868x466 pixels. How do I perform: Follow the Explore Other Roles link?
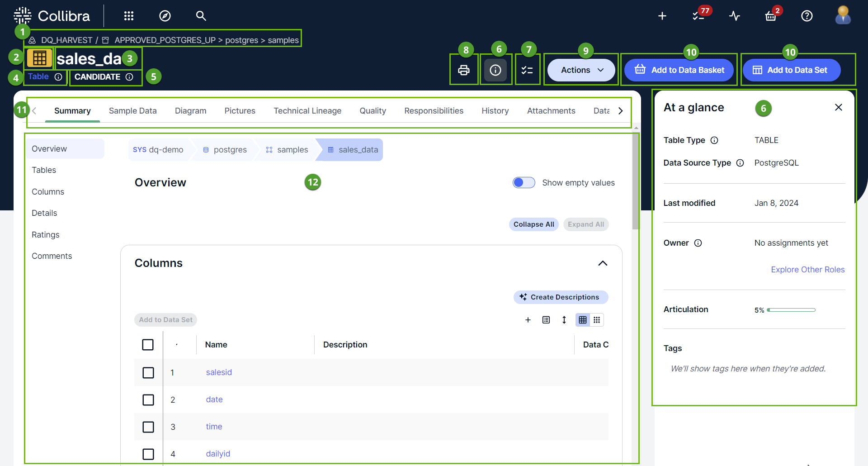click(807, 270)
